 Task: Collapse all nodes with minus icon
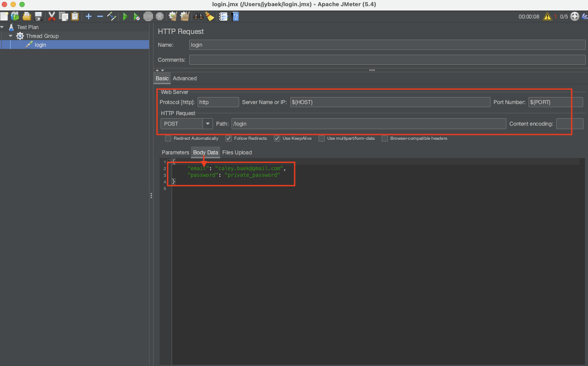(x=100, y=17)
